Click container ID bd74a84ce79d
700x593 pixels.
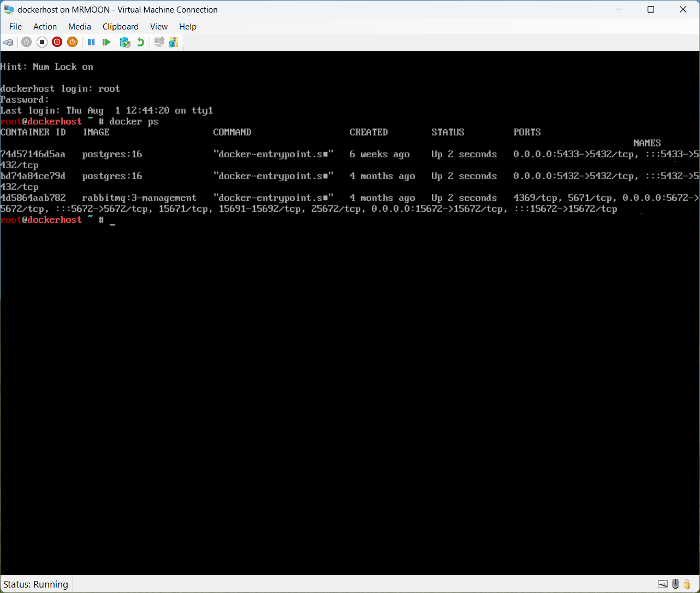point(33,176)
